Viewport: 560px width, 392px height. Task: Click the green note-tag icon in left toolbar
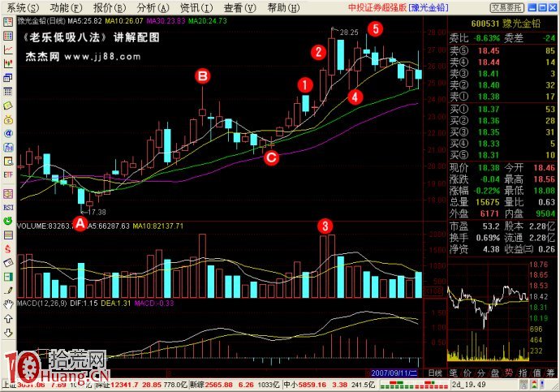coord(8,106)
